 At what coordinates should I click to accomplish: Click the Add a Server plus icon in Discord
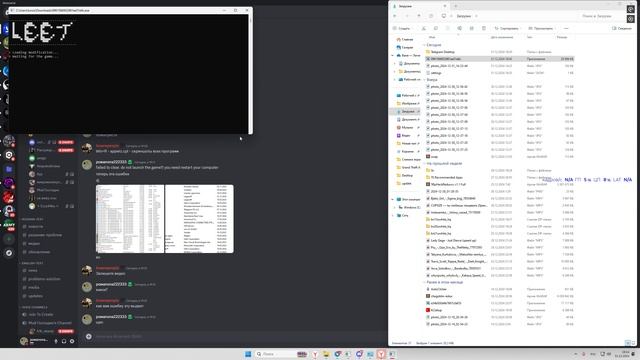click(x=9, y=239)
